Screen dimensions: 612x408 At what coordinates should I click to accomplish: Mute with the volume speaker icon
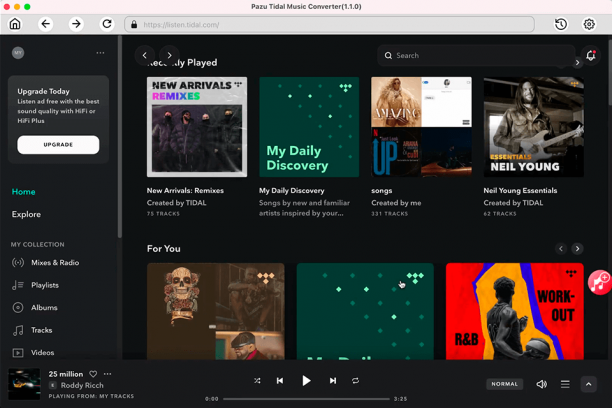[x=541, y=384]
